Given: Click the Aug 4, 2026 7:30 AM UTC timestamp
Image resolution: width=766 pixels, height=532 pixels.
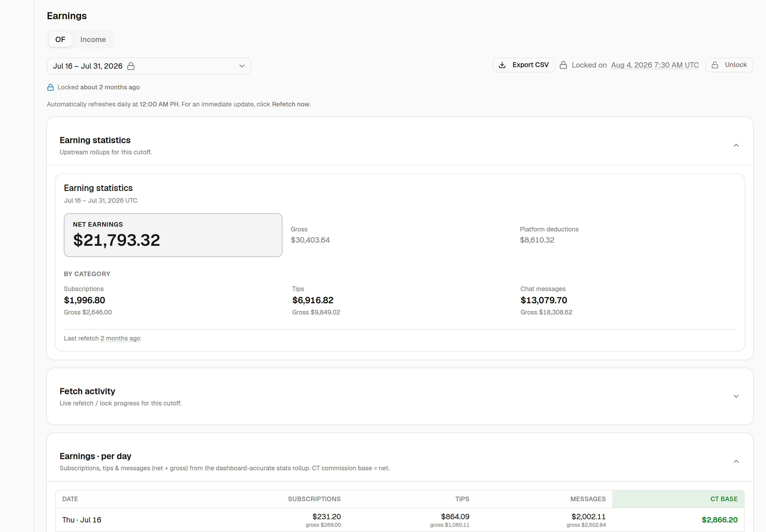Looking at the screenshot, I should pyautogui.click(x=655, y=65).
